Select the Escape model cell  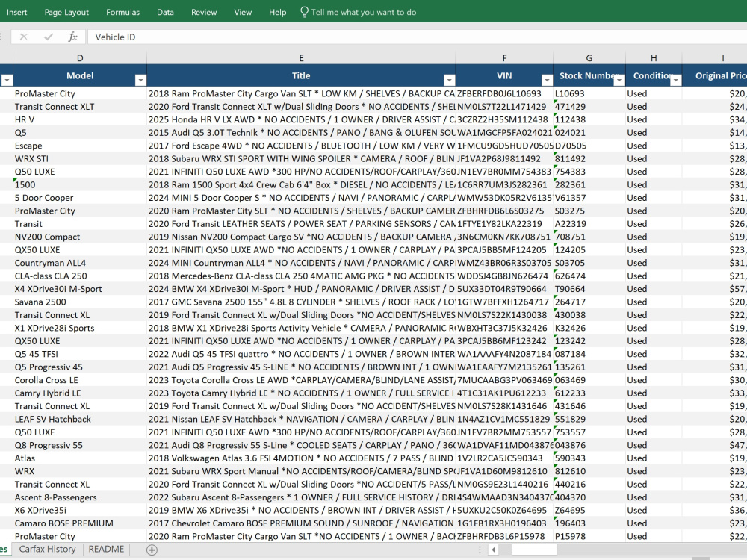coord(80,146)
